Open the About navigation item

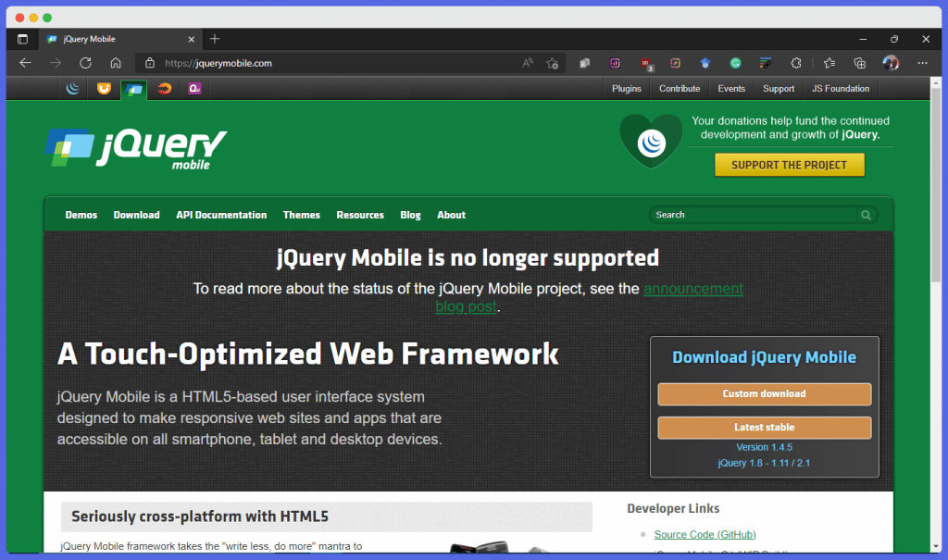click(x=452, y=216)
